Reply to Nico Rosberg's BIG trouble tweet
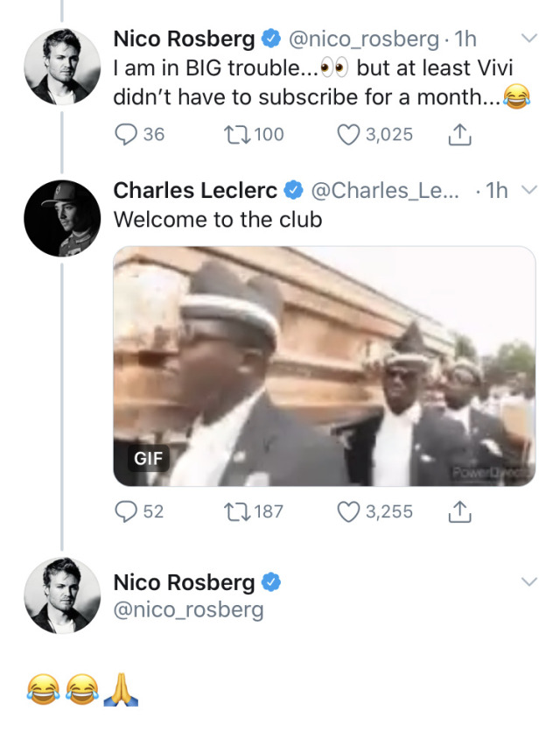The image size is (560, 732). click(x=128, y=135)
